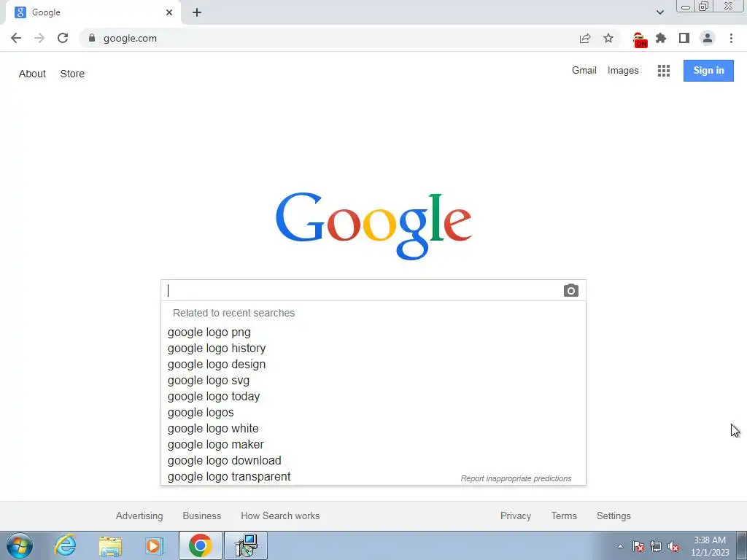
Task: Open Windows Explorer folder in taskbar
Action: [x=110, y=545]
